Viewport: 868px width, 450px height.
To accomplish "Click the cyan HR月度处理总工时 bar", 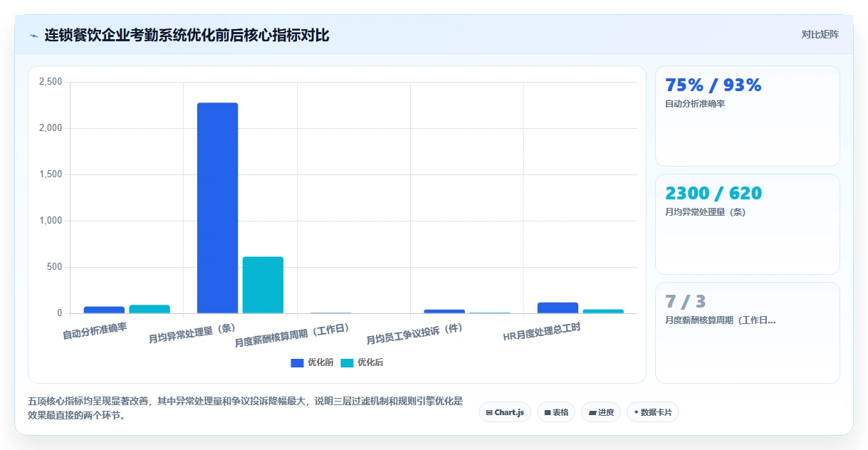I will click(603, 311).
